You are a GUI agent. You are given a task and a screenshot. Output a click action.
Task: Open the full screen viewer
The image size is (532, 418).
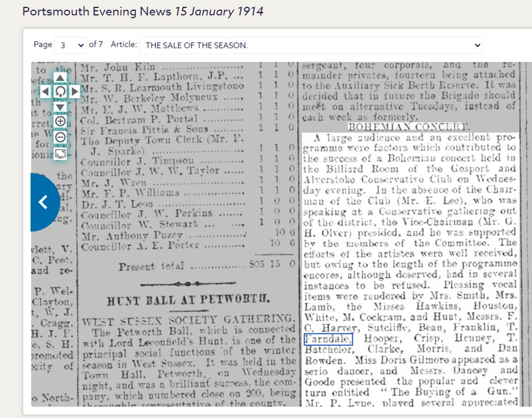(x=60, y=154)
